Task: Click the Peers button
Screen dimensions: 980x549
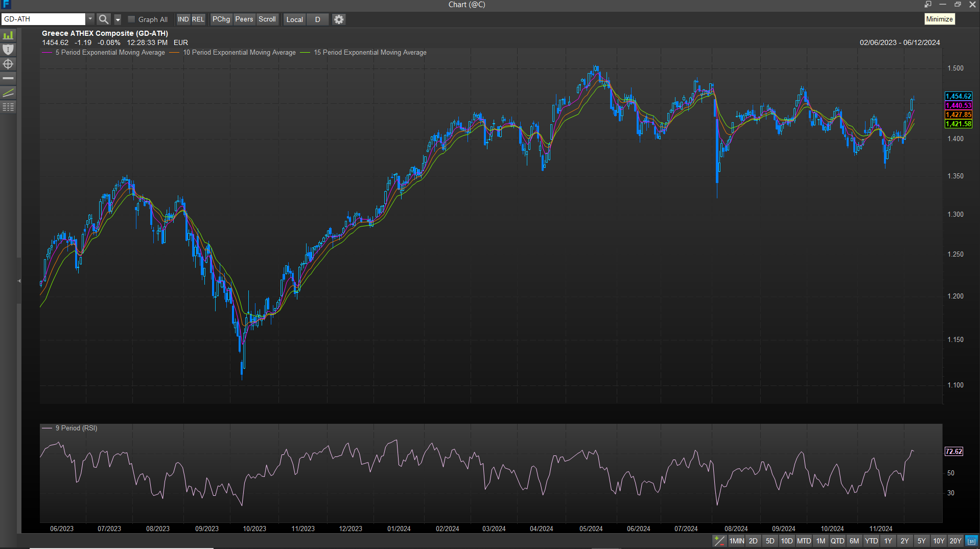Action: [x=244, y=19]
